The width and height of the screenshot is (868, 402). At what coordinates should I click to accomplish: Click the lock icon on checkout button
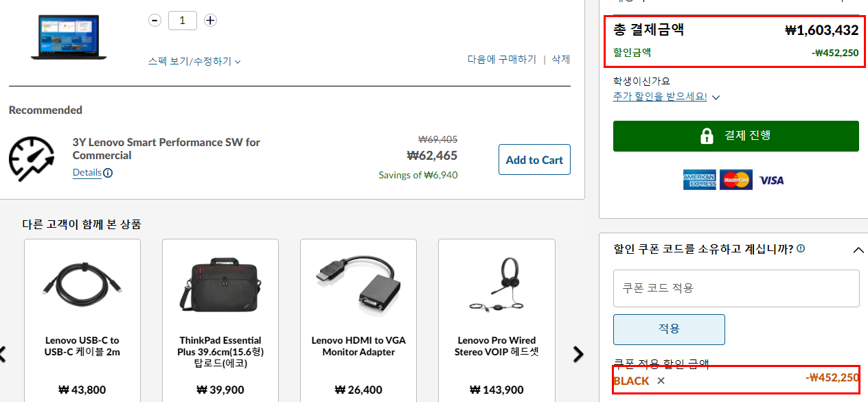[707, 136]
